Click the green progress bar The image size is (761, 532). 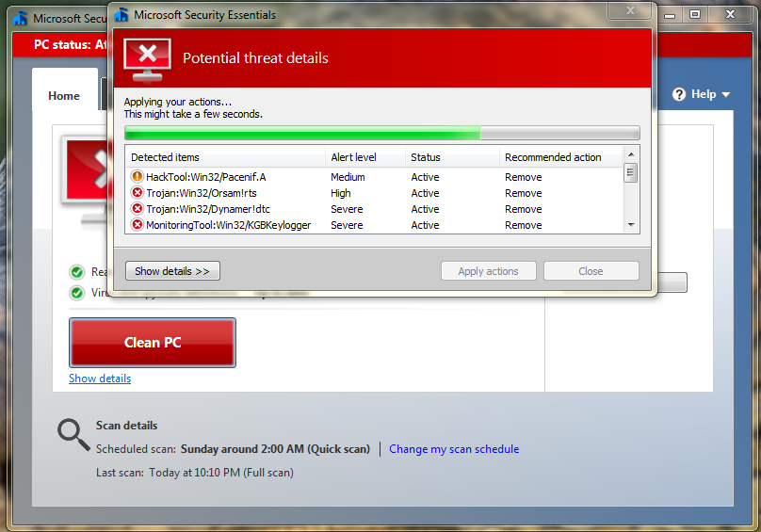382,133
